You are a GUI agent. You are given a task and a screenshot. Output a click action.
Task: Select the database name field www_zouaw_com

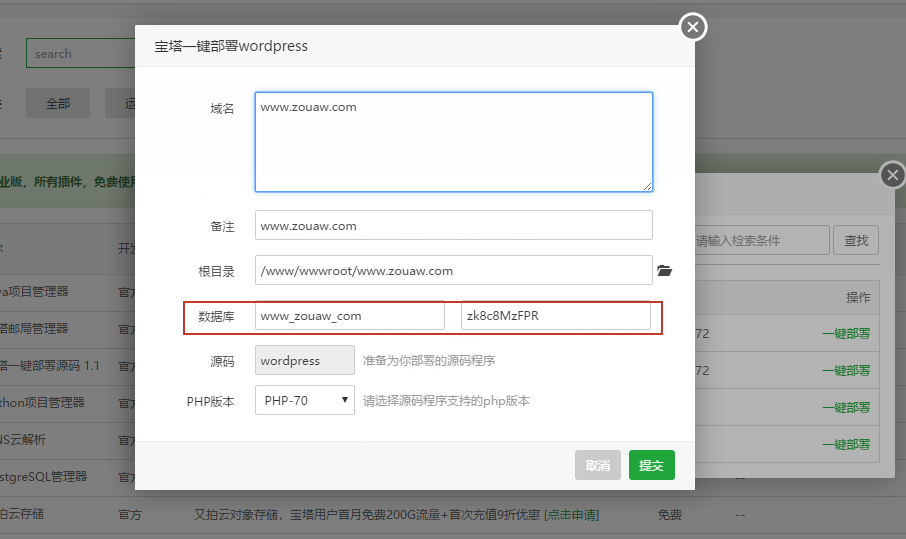click(x=349, y=316)
